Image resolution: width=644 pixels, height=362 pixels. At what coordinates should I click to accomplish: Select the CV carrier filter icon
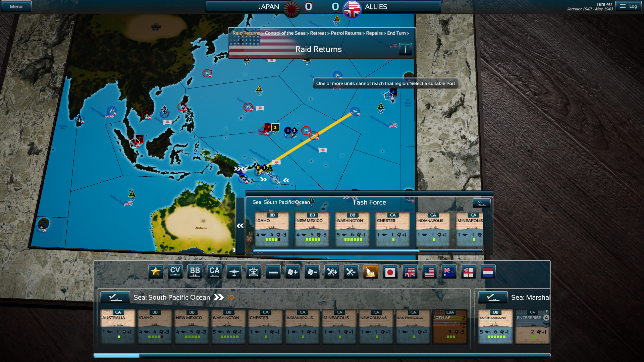click(175, 272)
